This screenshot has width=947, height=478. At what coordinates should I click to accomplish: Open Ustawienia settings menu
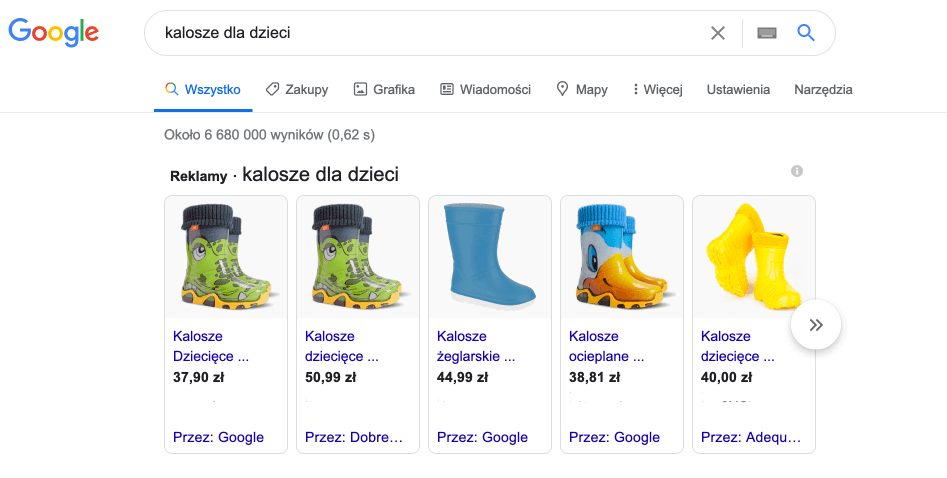click(738, 89)
